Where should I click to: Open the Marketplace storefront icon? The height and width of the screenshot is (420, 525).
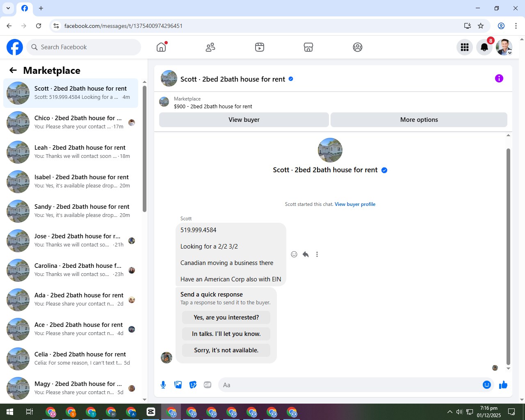coord(308,47)
